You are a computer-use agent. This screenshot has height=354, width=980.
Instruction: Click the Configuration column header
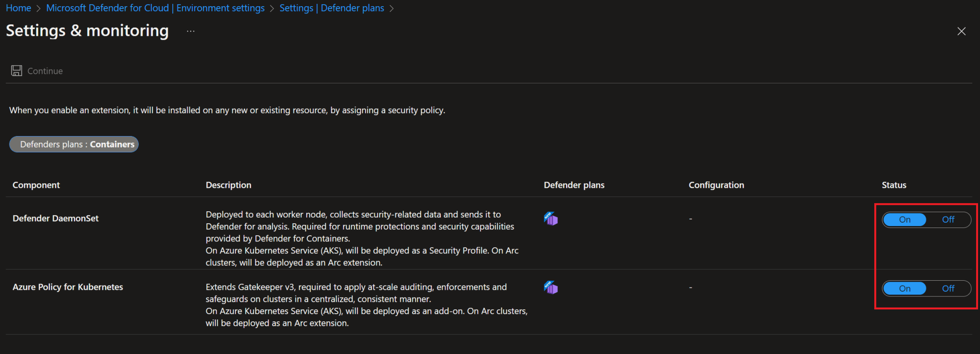coord(716,185)
